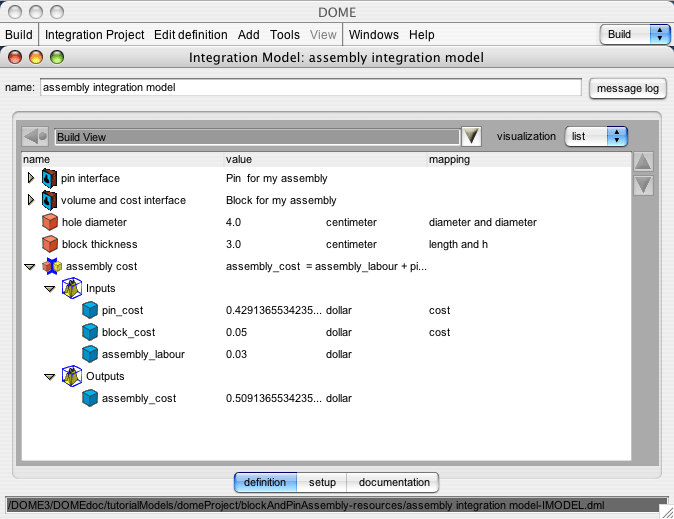Open the Build menu
Image resolution: width=674 pixels, height=519 pixels.
pos(19,34)
